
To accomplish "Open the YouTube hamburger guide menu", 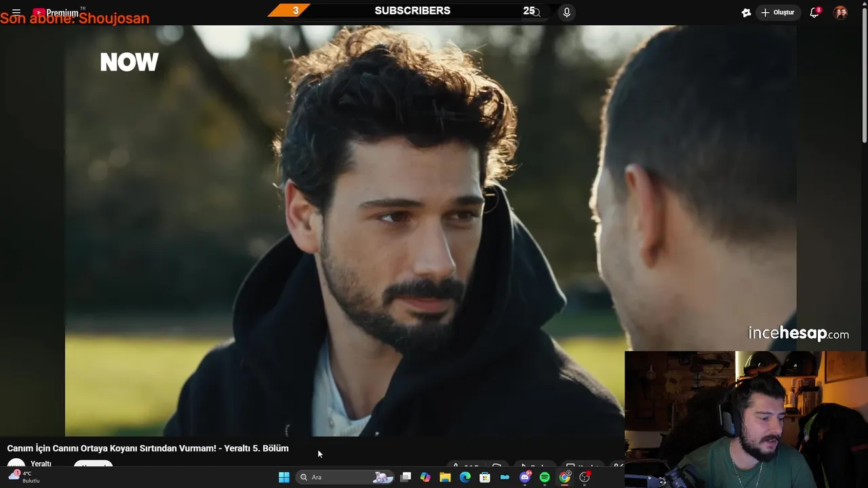I will 16,12.
